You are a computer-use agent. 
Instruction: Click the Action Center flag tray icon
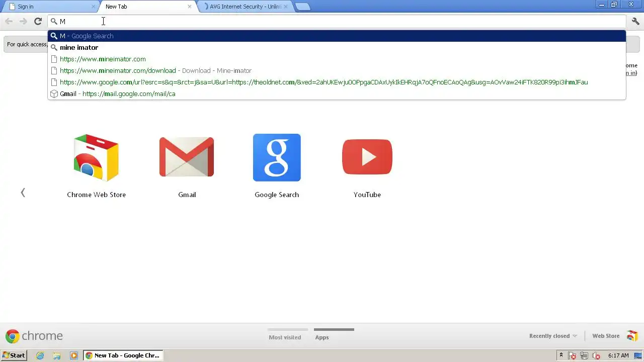pyautogui.click(x=572, y=355)
